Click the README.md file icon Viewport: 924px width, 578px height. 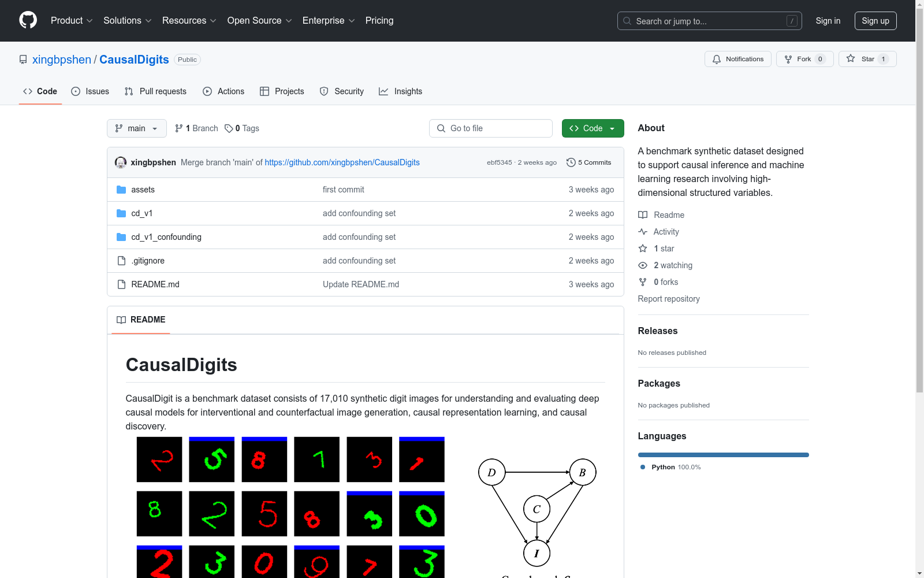click(121, 284)
